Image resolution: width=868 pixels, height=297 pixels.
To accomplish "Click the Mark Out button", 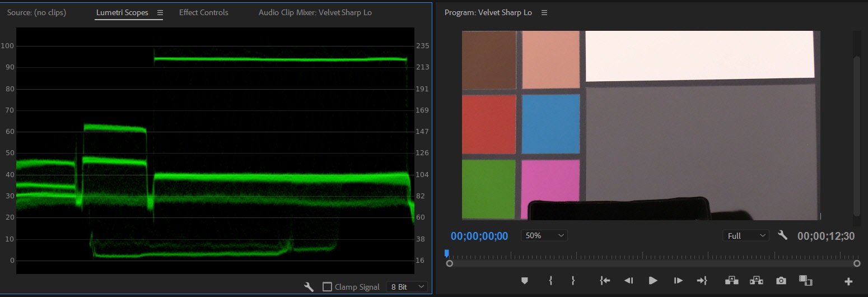I will pyautogui.click(x=573, y=281).
